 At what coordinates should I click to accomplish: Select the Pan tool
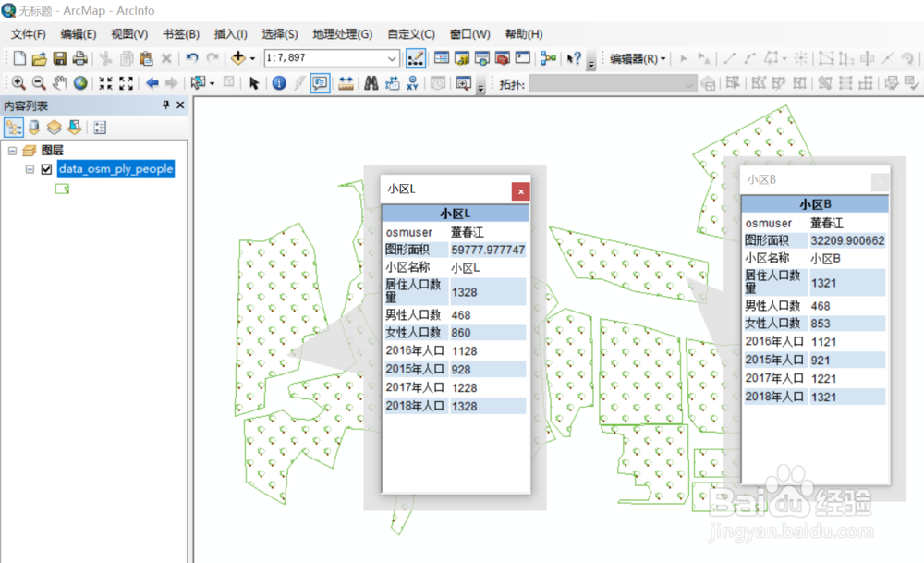click(x=59, y=81)
